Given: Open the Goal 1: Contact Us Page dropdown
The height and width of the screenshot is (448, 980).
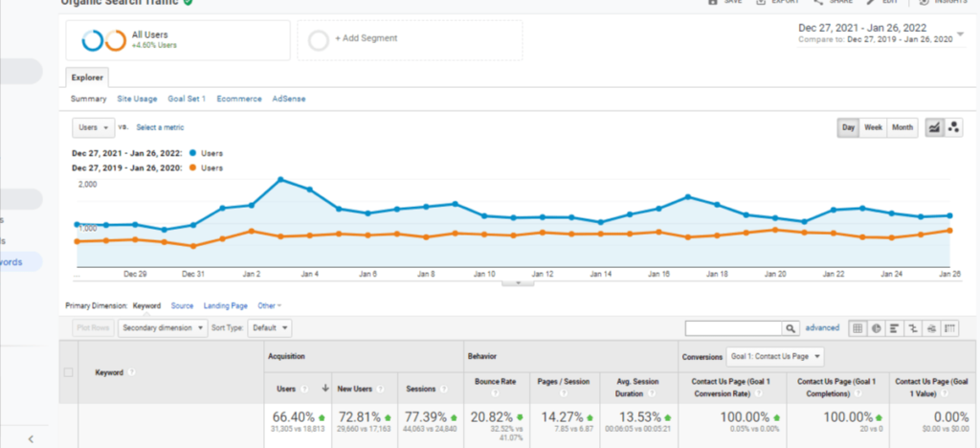Looking at the screenshot, I should pos(775,357).
